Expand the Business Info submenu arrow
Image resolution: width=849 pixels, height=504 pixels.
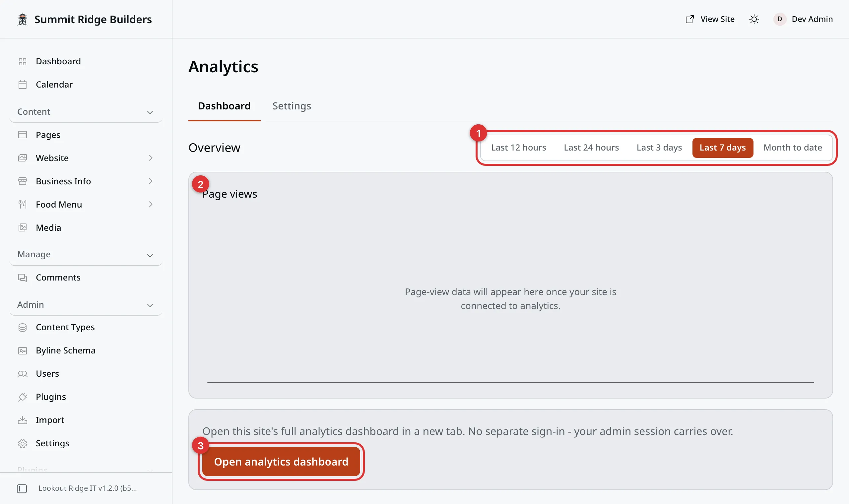[151, 181]
